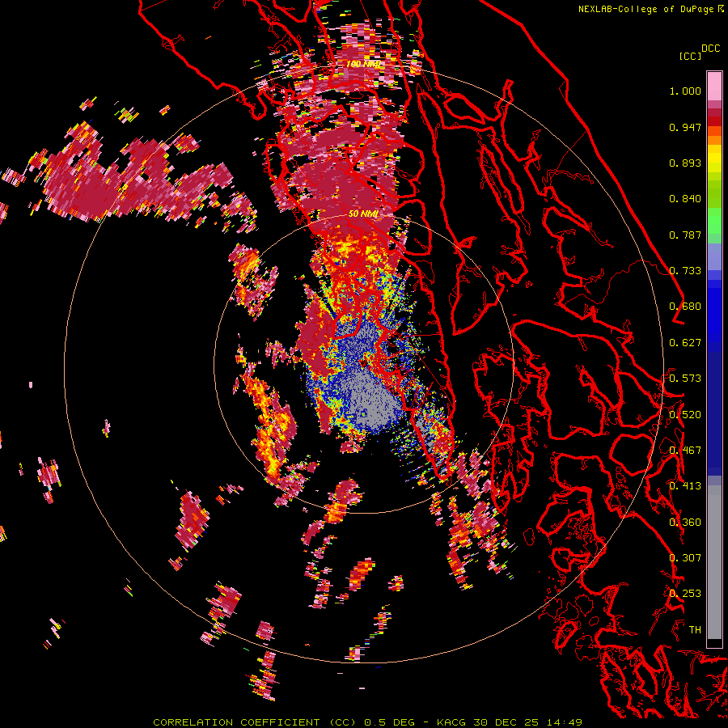The image size is (728, 728).
Task: Click the yellow band of the color bar
Action: (x=714, y=158)
